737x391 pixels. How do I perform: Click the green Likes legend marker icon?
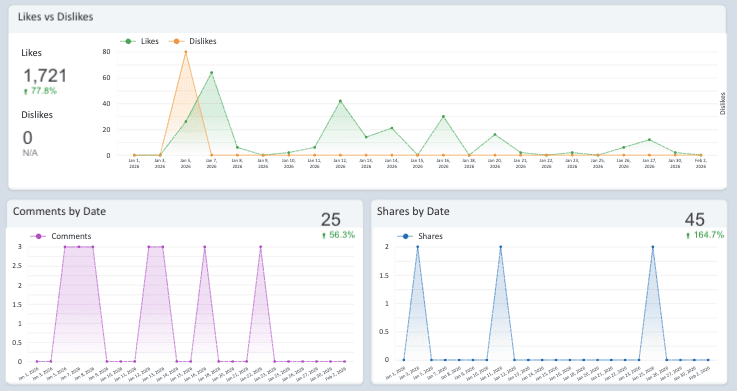tap(128, 41)
